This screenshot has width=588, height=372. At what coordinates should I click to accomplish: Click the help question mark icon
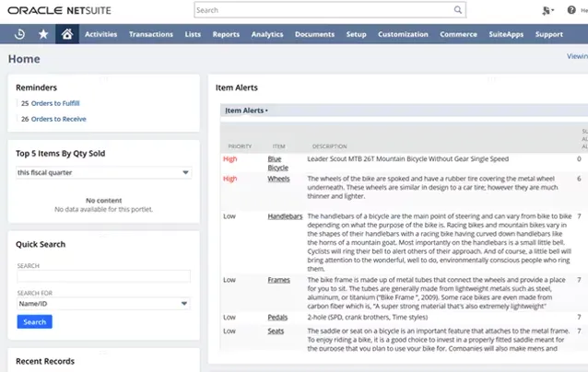point(571,10)
